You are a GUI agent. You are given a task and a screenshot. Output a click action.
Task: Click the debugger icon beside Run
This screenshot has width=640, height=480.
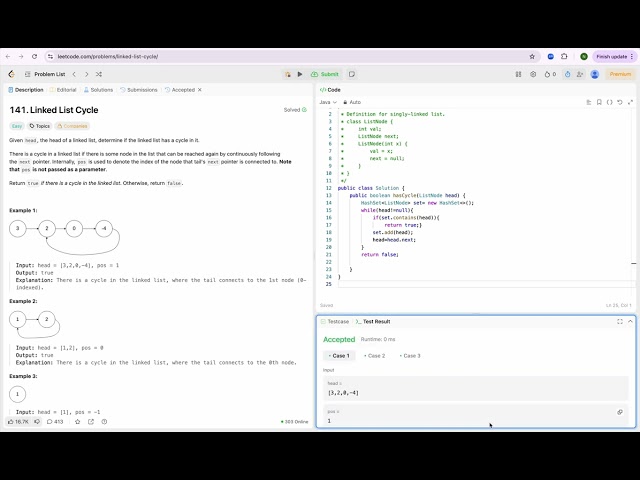click(288, 74)
